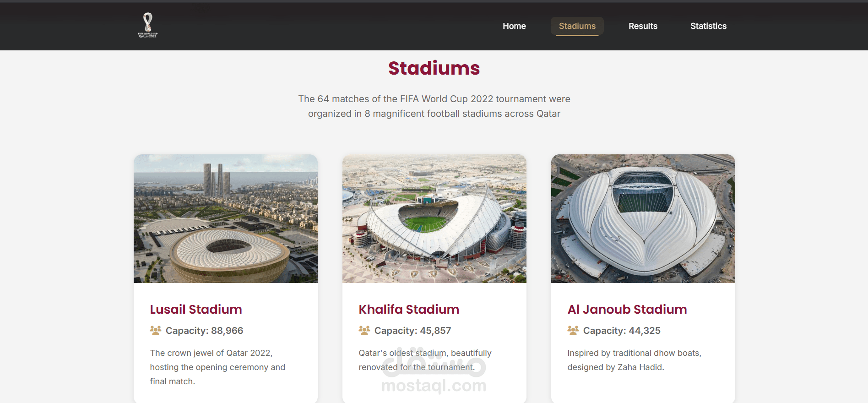This screenshot has height=403, width=868.
Task: Click the Capacity: 88,966 text
Action: click(204, 331)
